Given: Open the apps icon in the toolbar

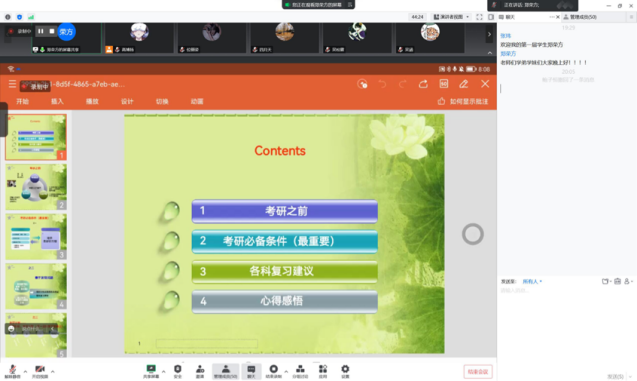Looking at the screenshot, I should pyautogui.click(x=323, y=371).
